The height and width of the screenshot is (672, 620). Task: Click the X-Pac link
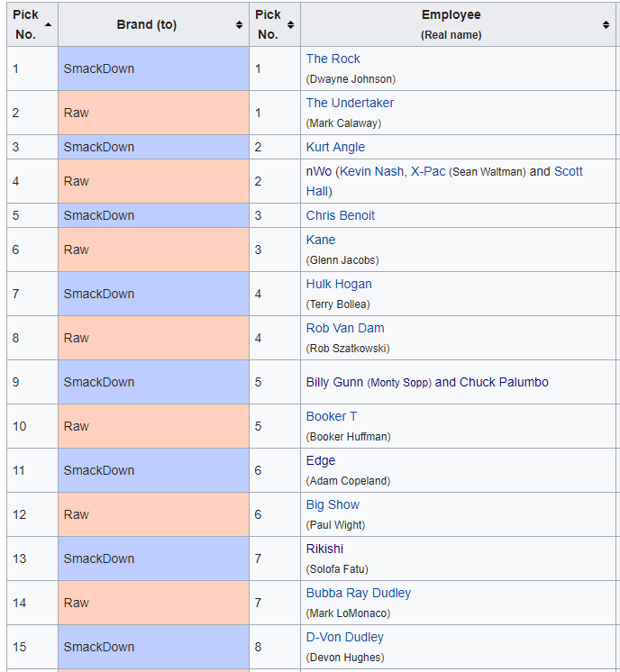(428, 171)
